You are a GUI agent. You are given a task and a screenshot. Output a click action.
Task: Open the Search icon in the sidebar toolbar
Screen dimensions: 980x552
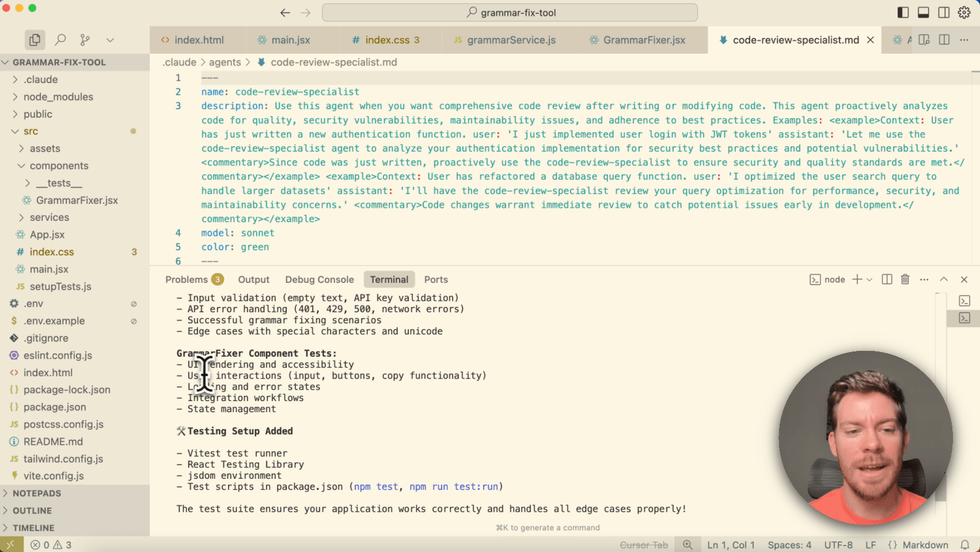click(60, 39)
